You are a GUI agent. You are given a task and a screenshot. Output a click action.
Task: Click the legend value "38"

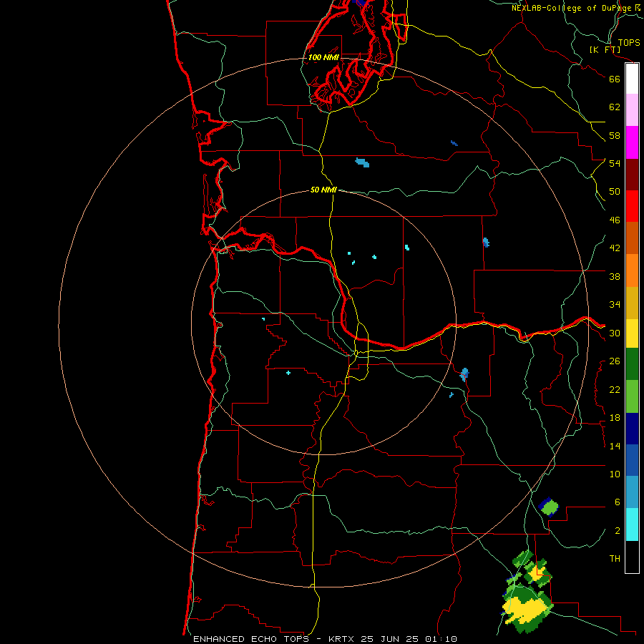[615, 276]
